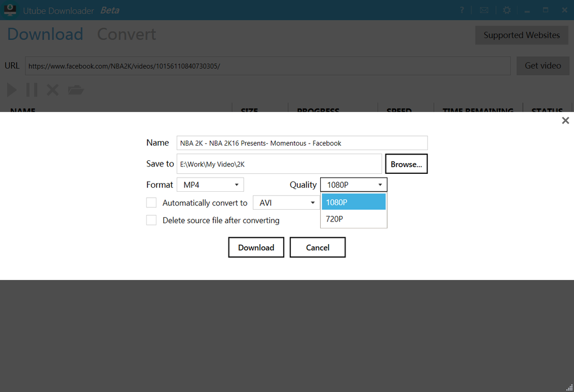Open download folder icon
Screen dimensions: 574x392
[76, 89]
